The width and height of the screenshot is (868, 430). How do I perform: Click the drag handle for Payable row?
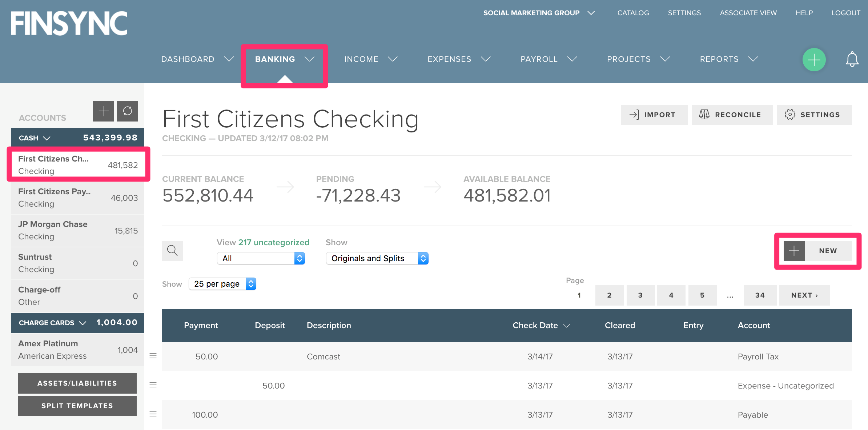click(153, 414)
